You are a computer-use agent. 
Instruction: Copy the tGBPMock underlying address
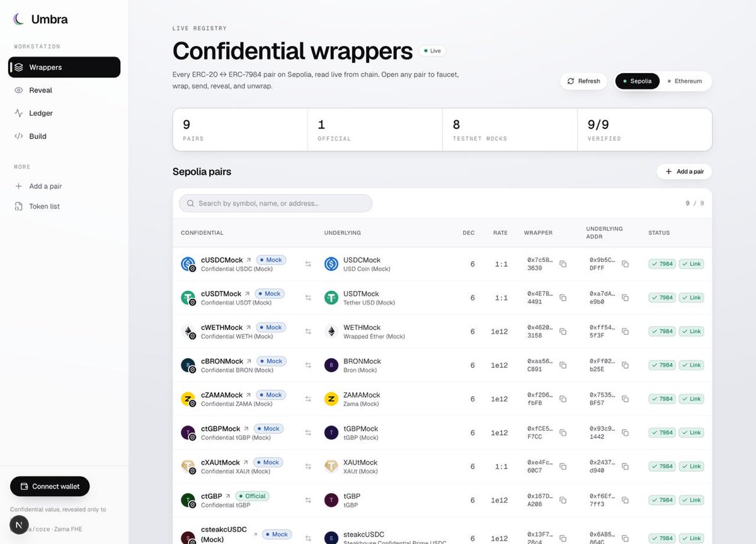pos(625,433)
